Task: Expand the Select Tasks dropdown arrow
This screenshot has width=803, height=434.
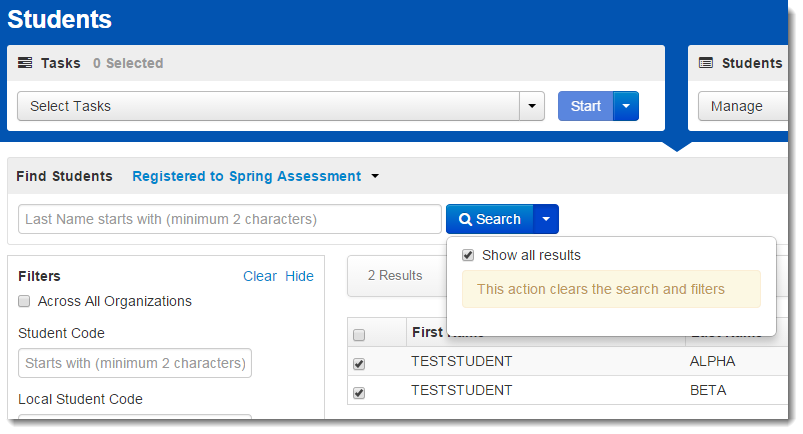Action: point(531,106)
